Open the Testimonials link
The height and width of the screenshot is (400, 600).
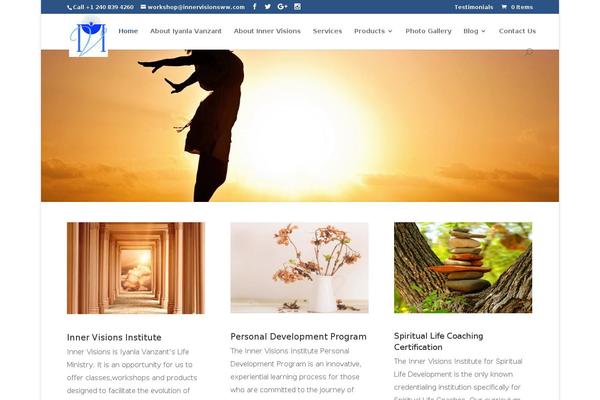point(473,7)
